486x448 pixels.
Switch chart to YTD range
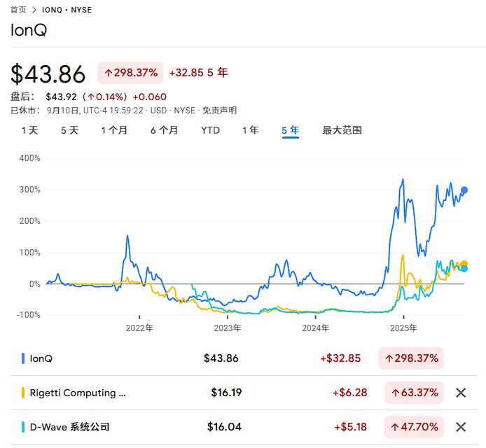(x=210, y=130)
